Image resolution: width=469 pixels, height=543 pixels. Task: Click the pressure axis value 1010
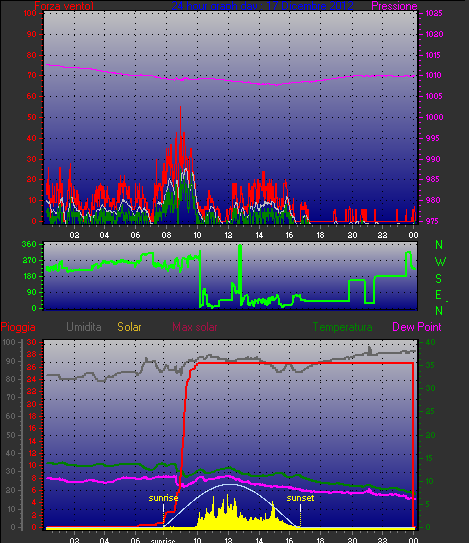coord(433,75)
